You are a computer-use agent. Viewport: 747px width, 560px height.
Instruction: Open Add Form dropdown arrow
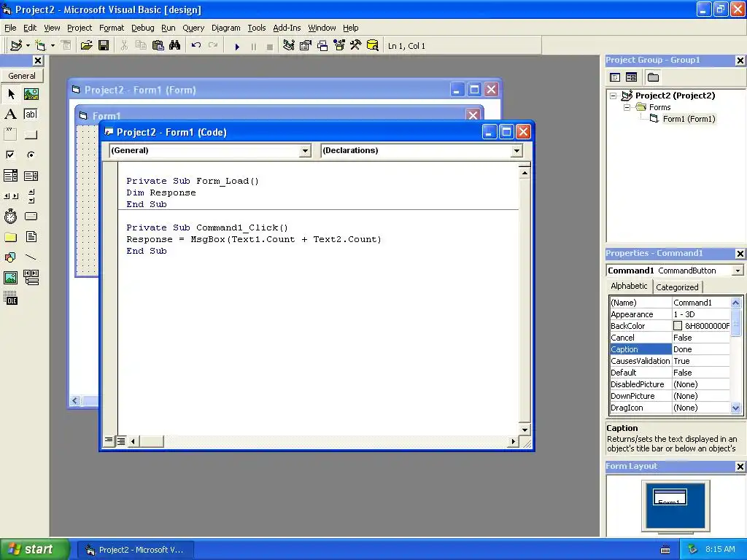coord(53,46)
